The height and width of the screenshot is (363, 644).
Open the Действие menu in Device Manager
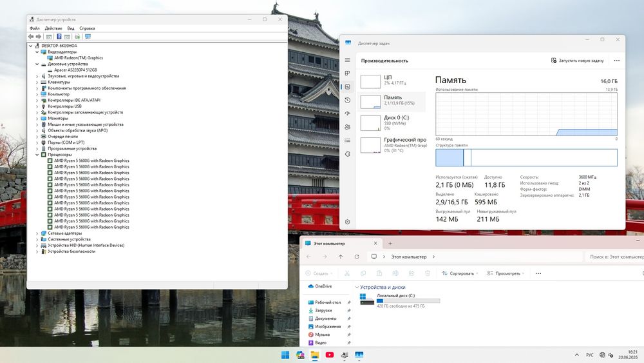53,28
